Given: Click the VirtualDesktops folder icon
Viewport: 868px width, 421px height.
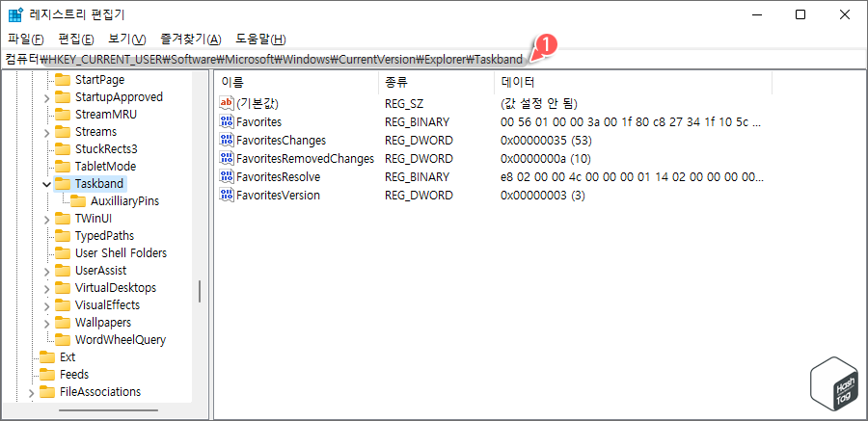Looking at the screenshot, I should (x=63, y=288).
